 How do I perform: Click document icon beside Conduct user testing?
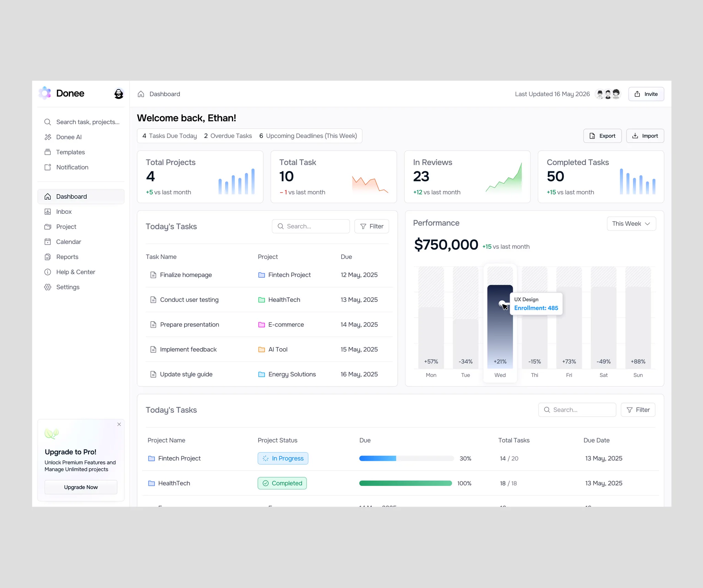point(153,300)
